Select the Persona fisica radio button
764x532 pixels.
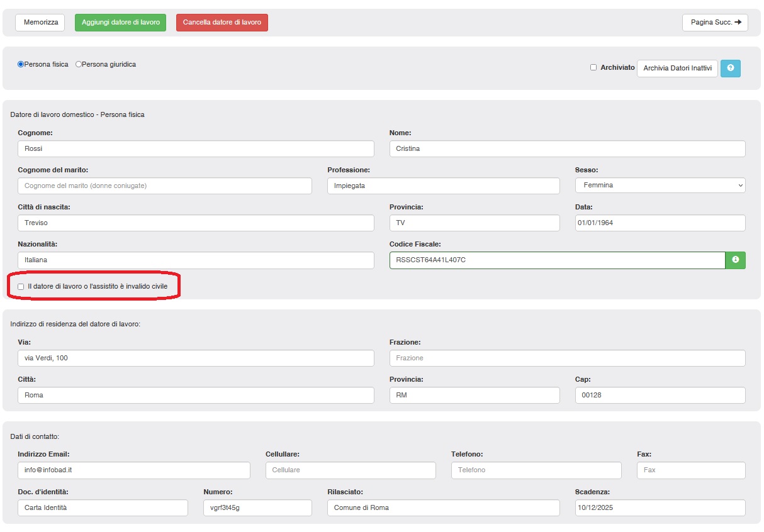[x=21, y=64]
